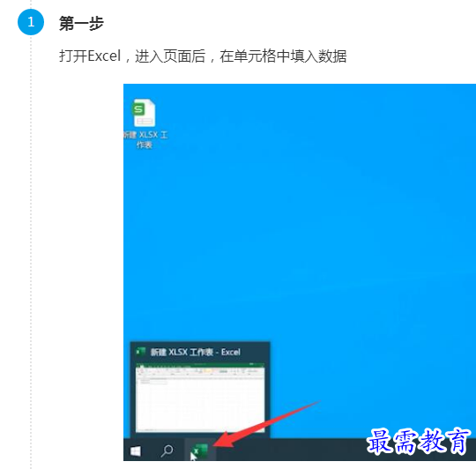Click the Excel icon on the taskbar
This screenshot has width=476, height=469.
[x=200, y=450]
